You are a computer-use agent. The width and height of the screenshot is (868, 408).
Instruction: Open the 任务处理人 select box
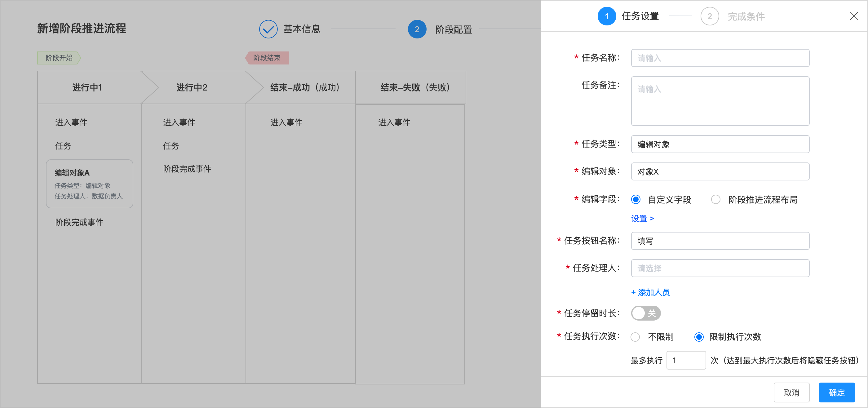(720, 268)
